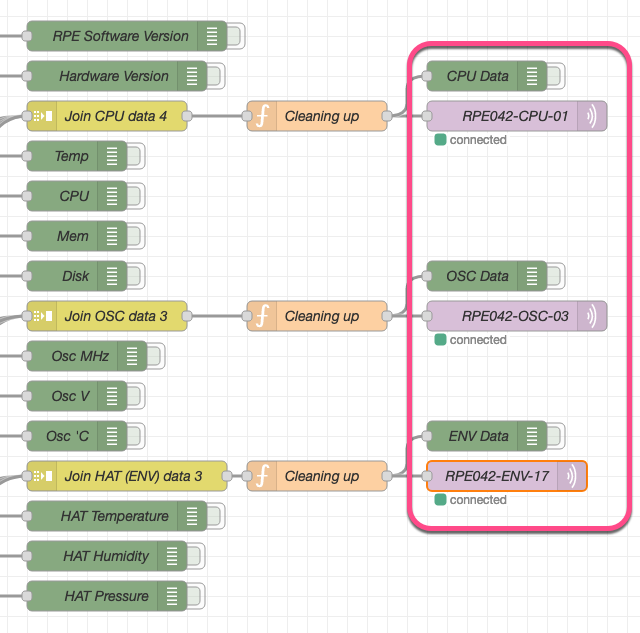Click the debug icon on HAT Pressure

[x=172, y=596]
